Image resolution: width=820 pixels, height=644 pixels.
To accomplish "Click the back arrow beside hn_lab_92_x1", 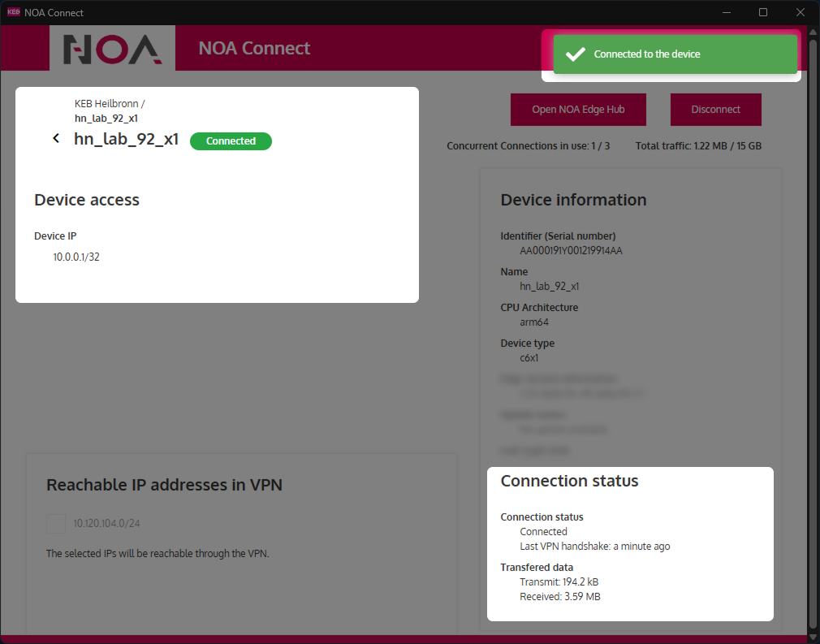I will [x=56, y=139].
